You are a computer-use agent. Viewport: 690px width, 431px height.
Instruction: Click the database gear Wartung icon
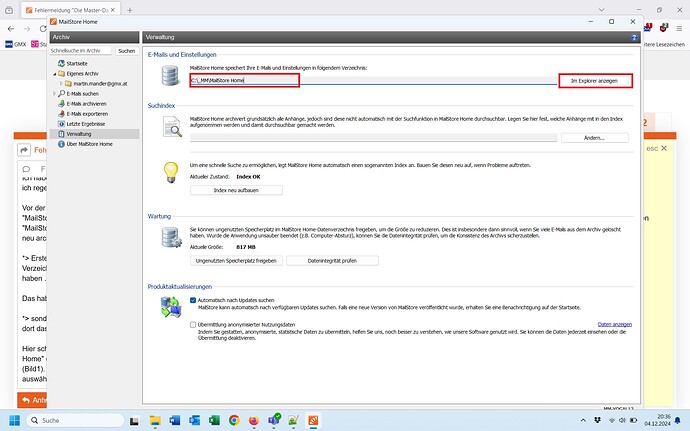(171, 237)
